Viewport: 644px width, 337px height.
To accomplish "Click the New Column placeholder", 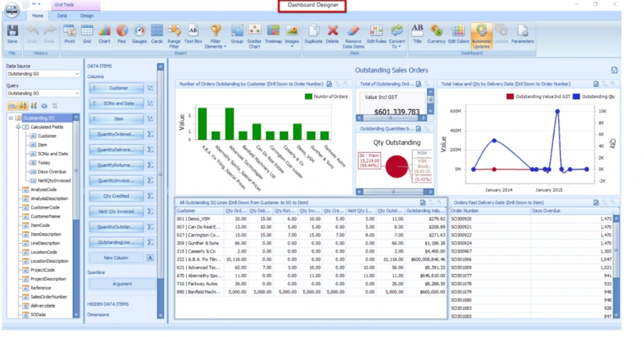I will (117, 257).
